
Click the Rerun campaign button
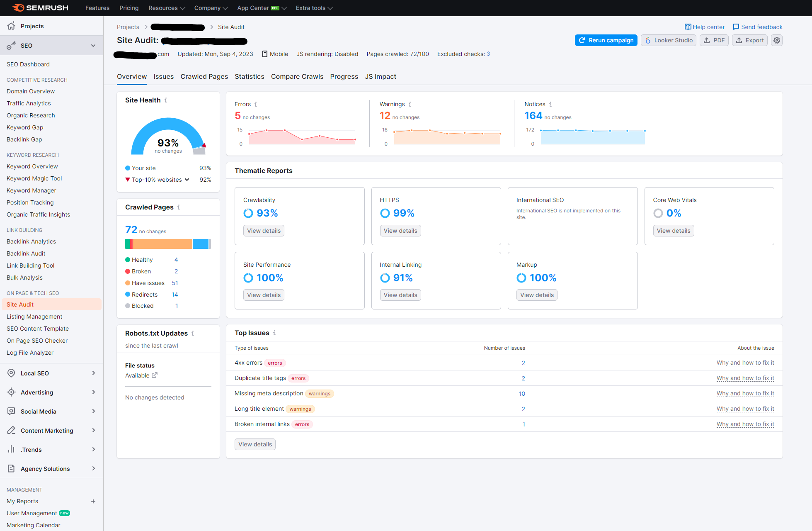pos(606,40)
